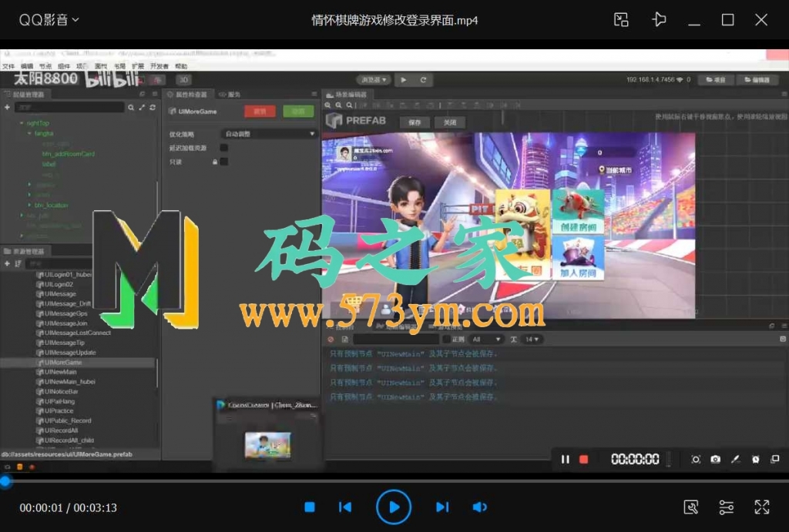Image resolution: width=789 pixels, height=532 pixels.
Task: Open the 浏览器 preview platform dropdown
Action: point(374,80)
